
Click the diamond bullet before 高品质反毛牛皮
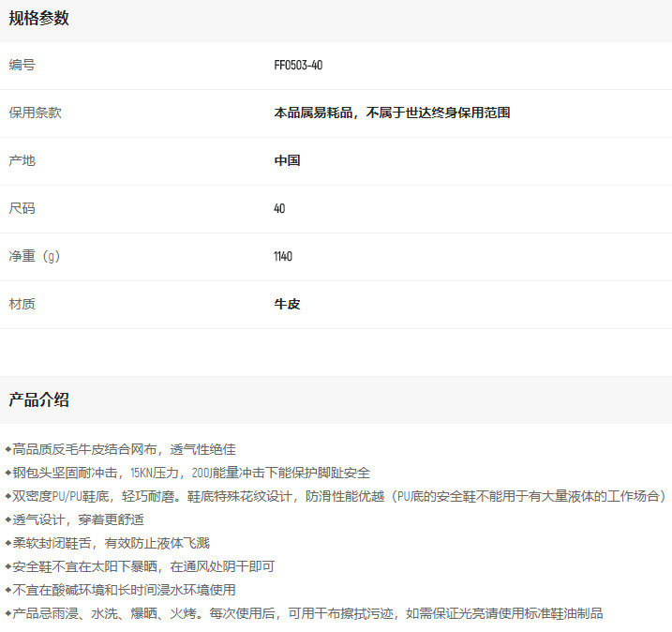8,449
